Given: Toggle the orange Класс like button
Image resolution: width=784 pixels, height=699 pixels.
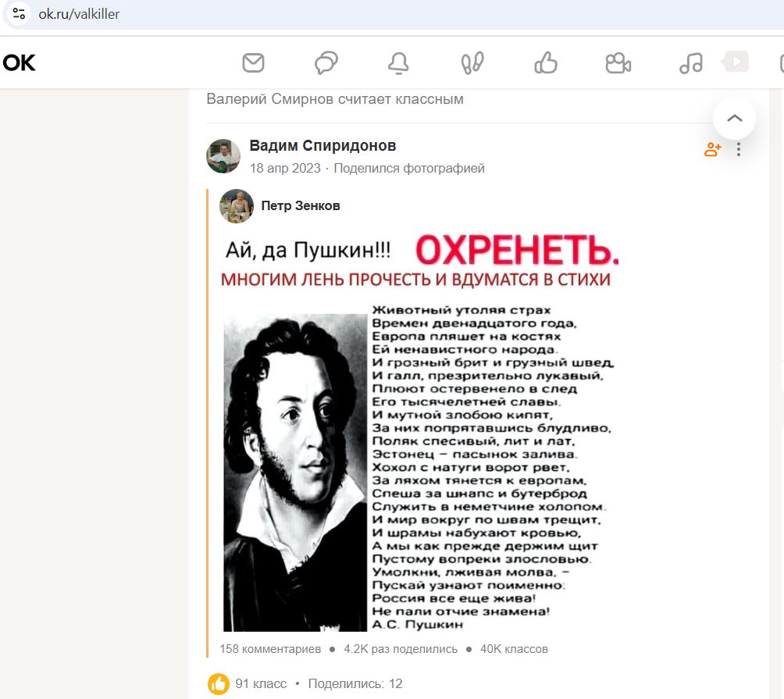Looking at the screenshot, I should point(219,683).
